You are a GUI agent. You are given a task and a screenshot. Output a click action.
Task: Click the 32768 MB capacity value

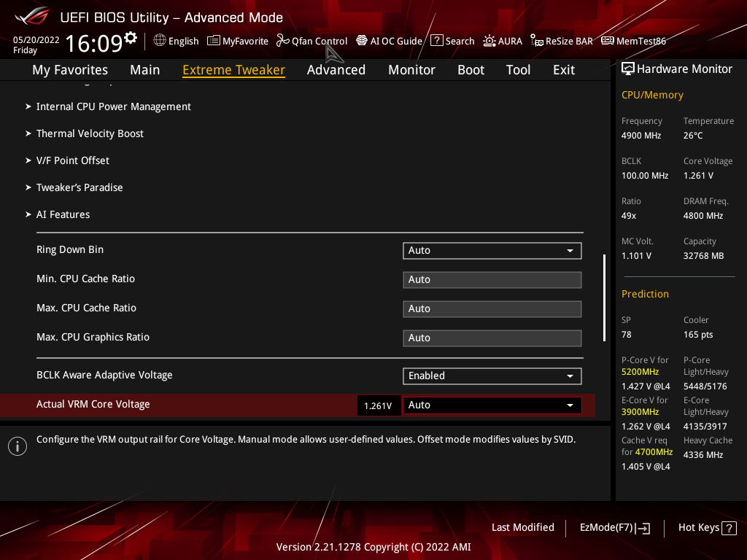tap(704, 256)
